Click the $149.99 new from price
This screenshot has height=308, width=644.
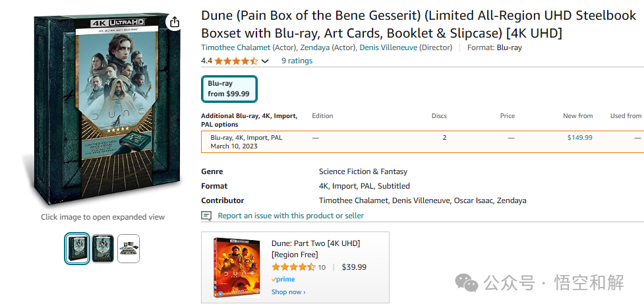pyautogui.click(x=579, y=138)
